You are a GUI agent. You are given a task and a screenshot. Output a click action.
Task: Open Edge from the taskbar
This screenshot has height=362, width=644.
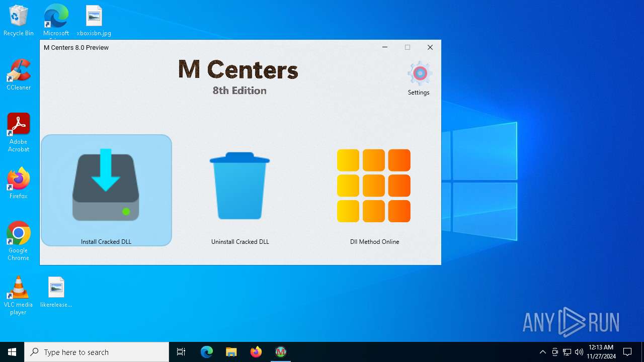[x=207, y=352]
